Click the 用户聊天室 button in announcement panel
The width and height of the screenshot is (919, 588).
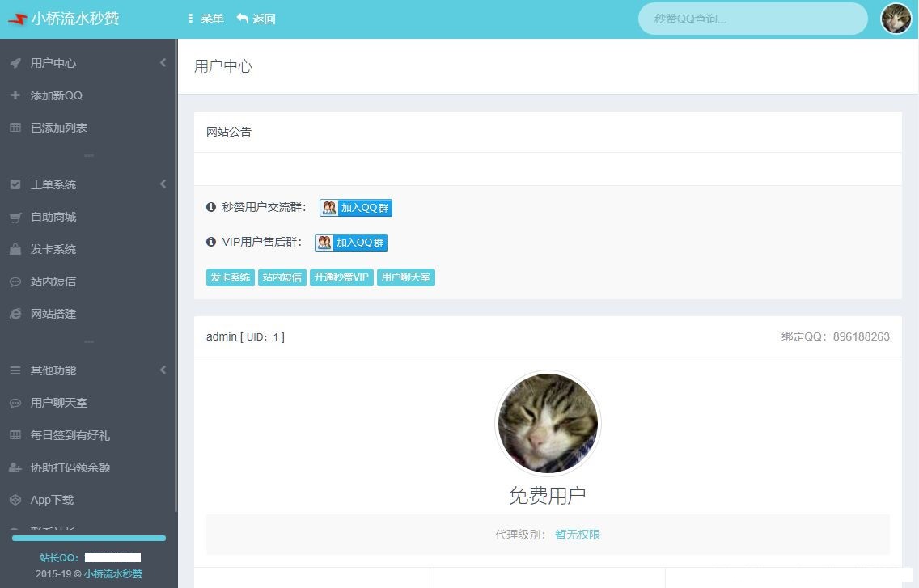406,277
